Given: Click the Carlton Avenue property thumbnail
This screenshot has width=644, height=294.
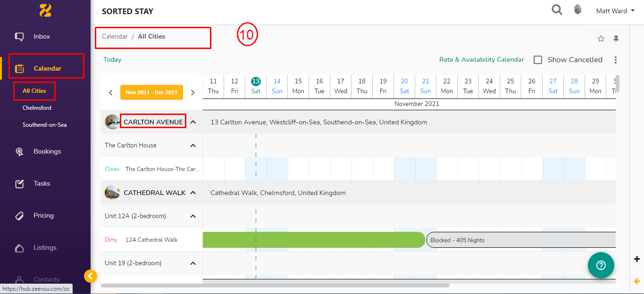Looking at the screenshot, I should [x=112, y=122].
